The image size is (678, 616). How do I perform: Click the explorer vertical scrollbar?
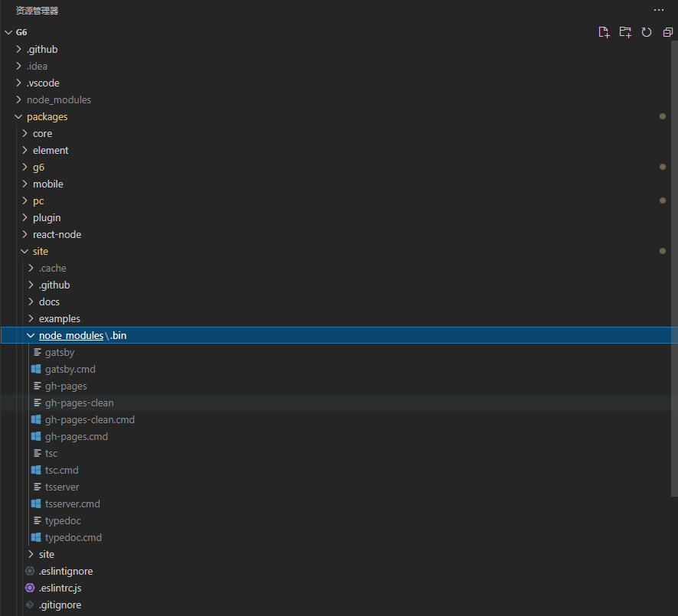pos(674,268)
